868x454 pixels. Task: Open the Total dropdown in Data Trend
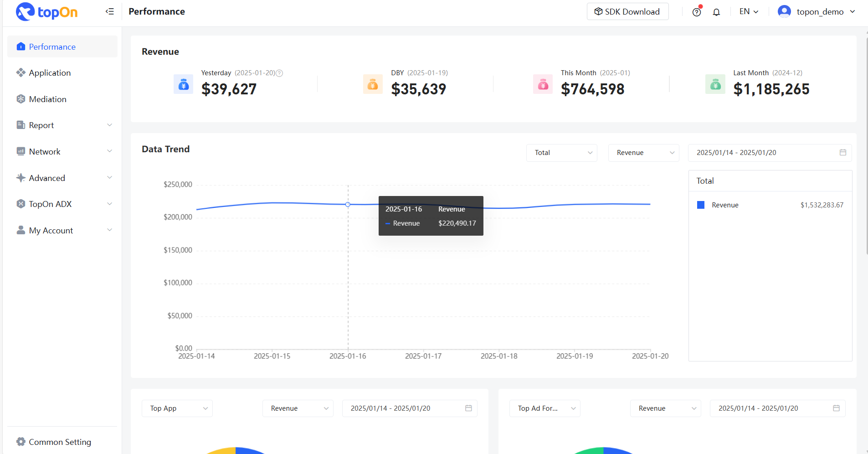(x=561, y=153)
